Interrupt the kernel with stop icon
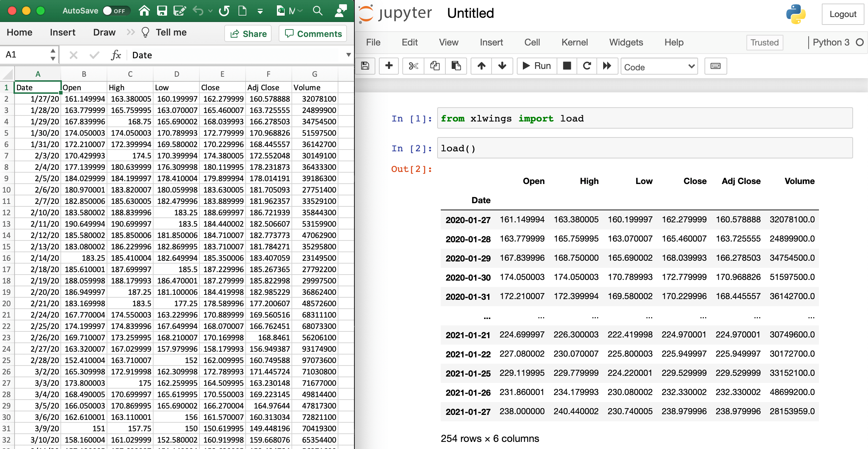Viewport: 868px width, 449px height. (567, 66)
